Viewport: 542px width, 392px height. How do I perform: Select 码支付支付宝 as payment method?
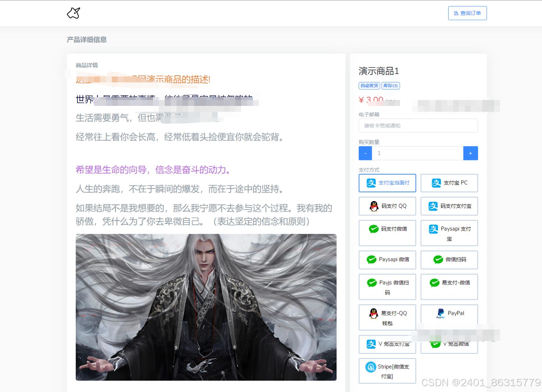449,206
